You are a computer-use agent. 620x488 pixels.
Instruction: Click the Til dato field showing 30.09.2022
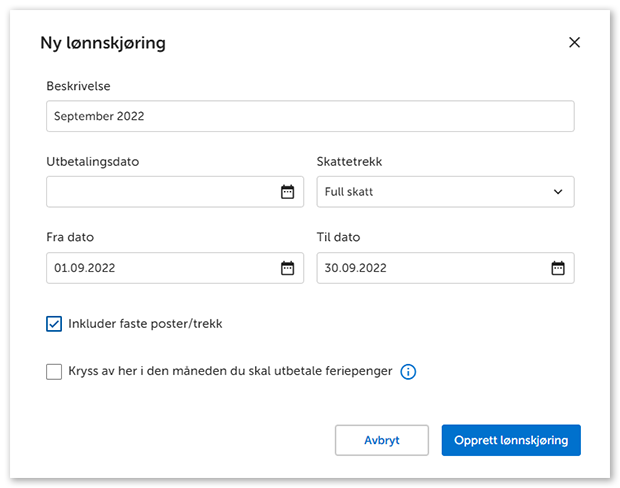click(x=430, y=268)
